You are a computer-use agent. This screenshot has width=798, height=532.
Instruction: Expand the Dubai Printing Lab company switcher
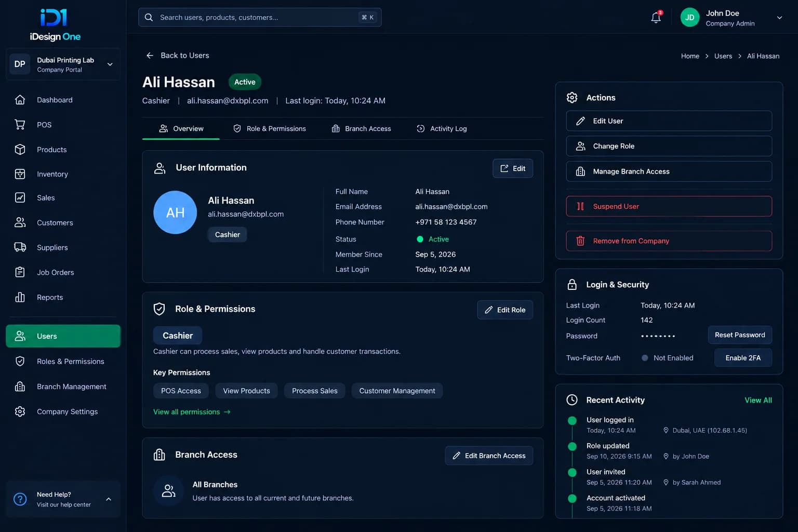(x=63, y=64)
